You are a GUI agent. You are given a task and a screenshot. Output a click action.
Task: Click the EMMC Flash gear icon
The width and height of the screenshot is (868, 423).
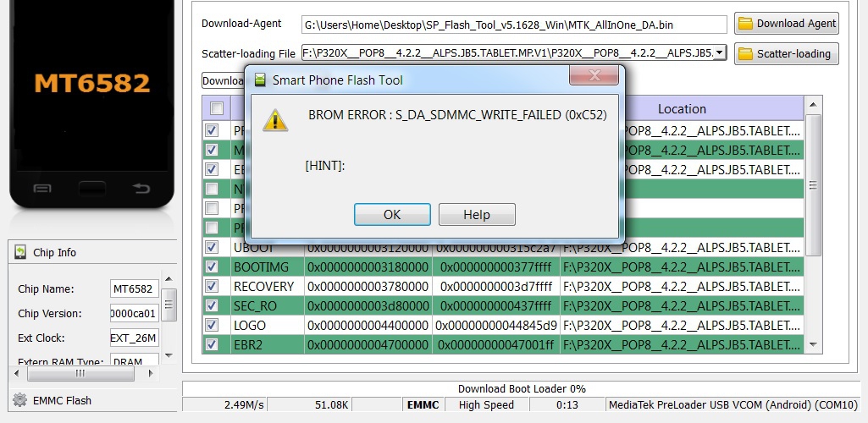[x=20, y=400]
